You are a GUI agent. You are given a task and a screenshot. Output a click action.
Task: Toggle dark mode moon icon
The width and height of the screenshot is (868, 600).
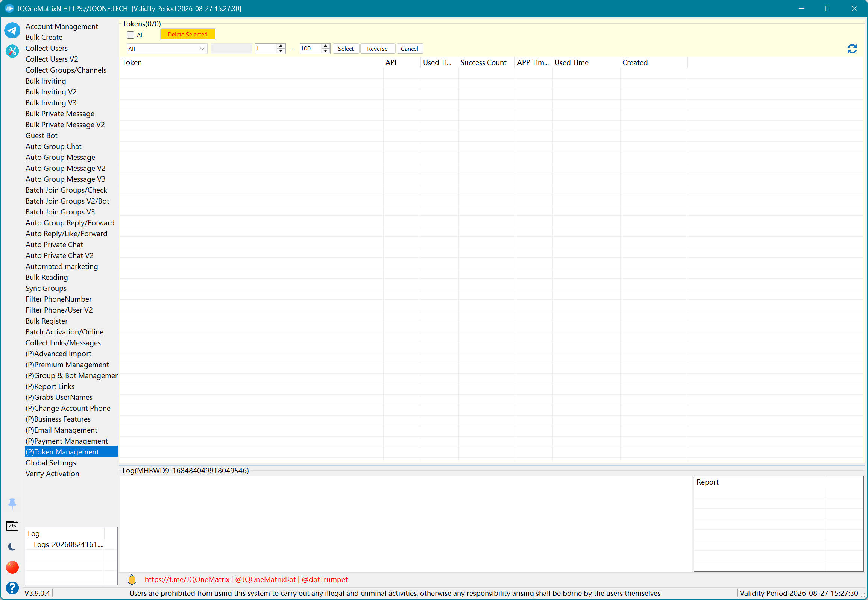[x=12, y=547]
